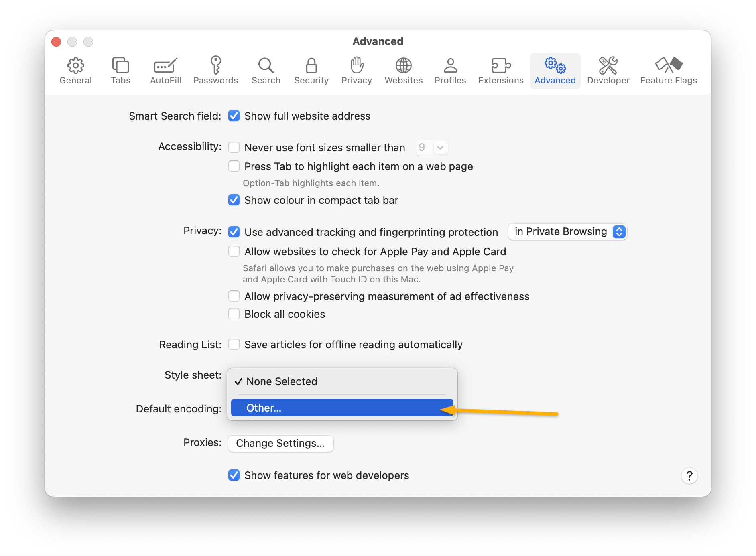Open the Websites settings pane
This screenshot has height=556, width=756.
point(403,71)
